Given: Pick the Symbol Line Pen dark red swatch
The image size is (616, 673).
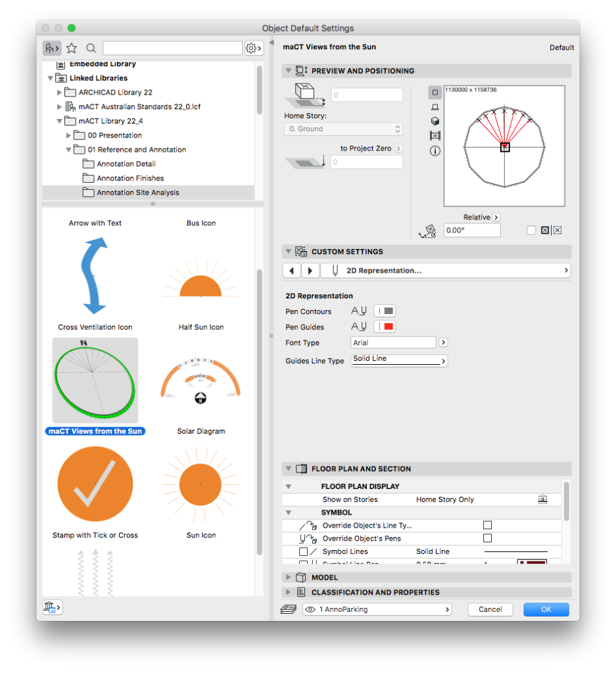Looking at the screenshot, I should click(532, 562).
